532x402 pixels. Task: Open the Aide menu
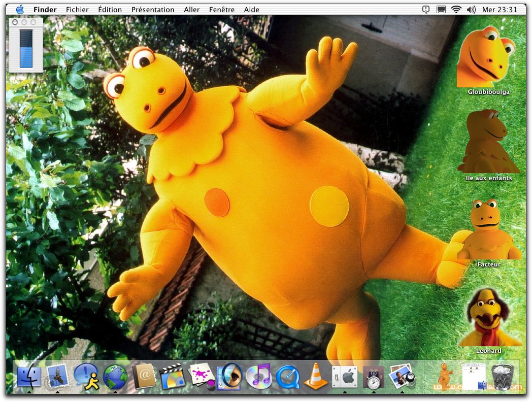tap(251, 10)
